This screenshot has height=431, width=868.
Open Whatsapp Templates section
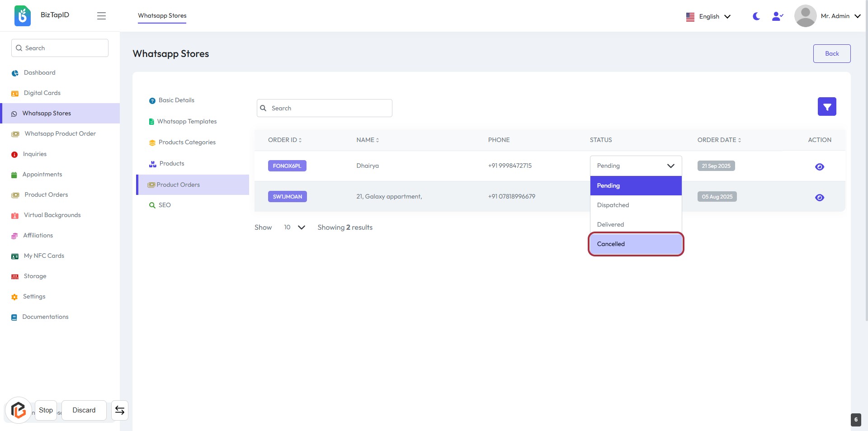pyautogui.click(x=187, y=122)
